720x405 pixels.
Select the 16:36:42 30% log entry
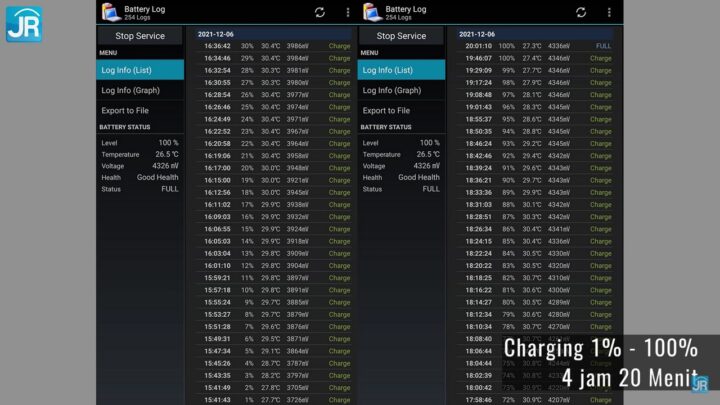(274, 46)
